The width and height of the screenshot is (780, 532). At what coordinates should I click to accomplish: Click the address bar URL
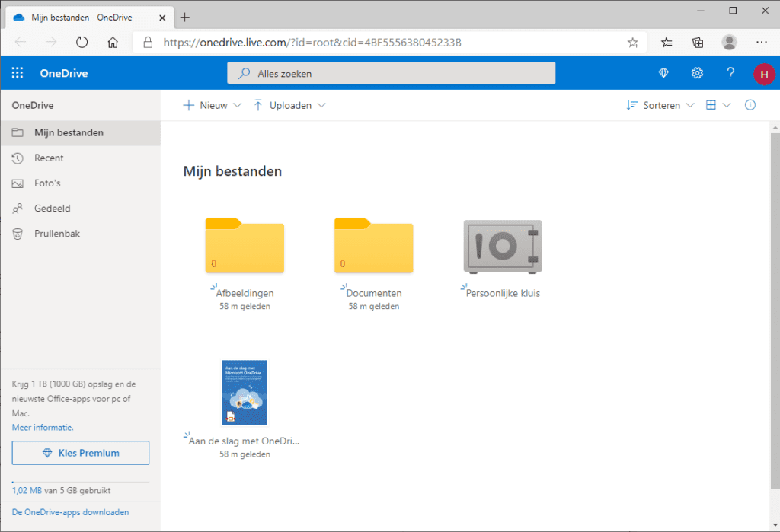tap(312, 43)
